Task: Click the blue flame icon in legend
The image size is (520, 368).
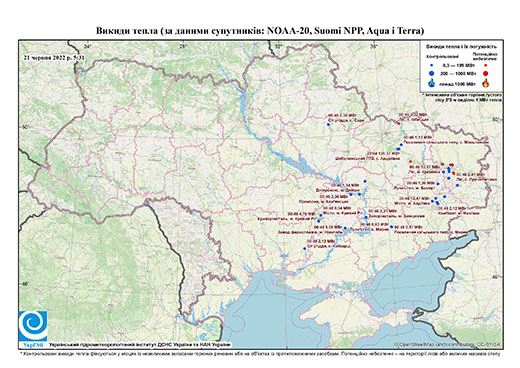Action: coord(432,83)
